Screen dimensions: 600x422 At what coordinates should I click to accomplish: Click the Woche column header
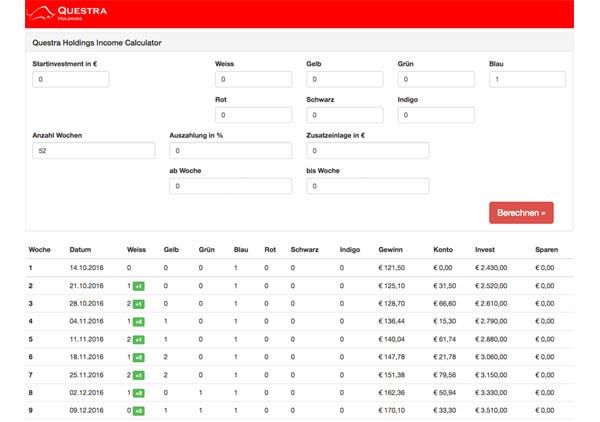coord(39,249)
